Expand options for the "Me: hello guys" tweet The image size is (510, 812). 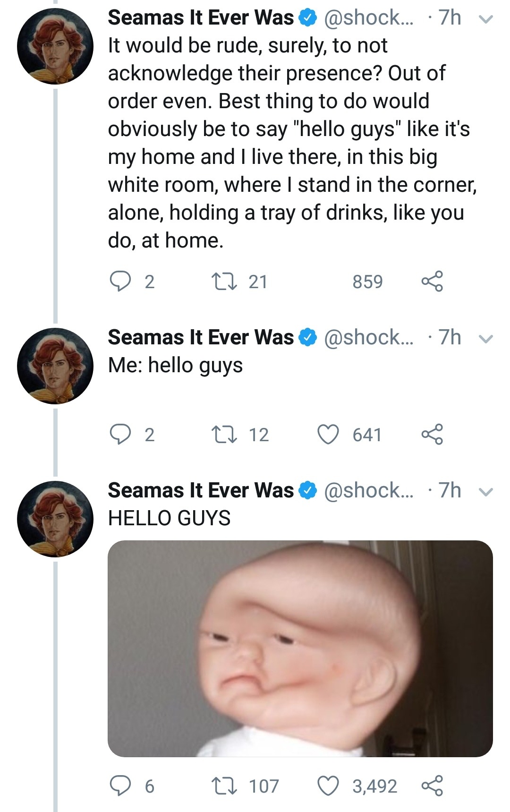(x=486, y=339)
